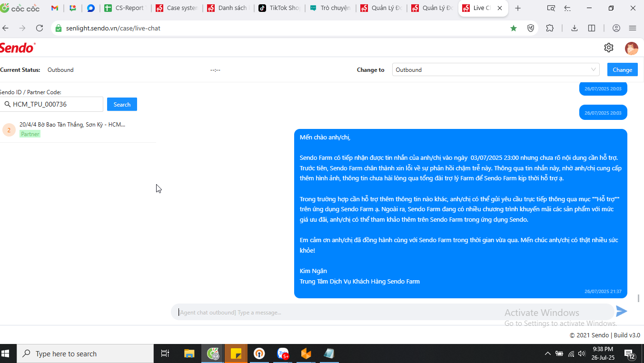Open the Cốc Cốc hamburger menu
Viewport: 644px width, 363px height.
click(633, 28)
